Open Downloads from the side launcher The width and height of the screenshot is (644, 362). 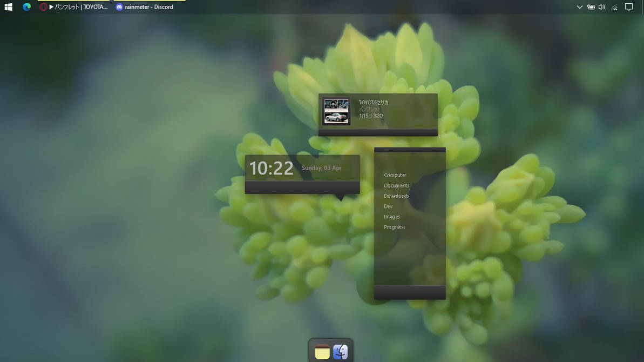click(x=396, y=196)
